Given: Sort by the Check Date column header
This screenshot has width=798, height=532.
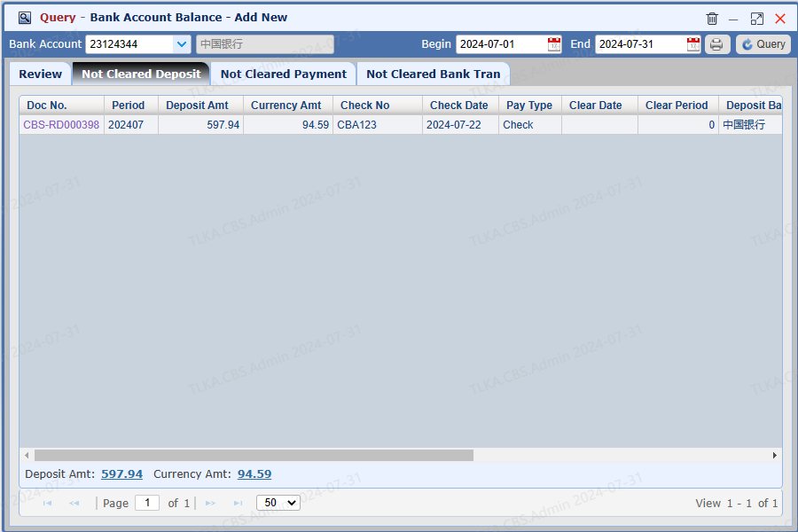Looking at the screenshot, I should click(x=460, y=106).
